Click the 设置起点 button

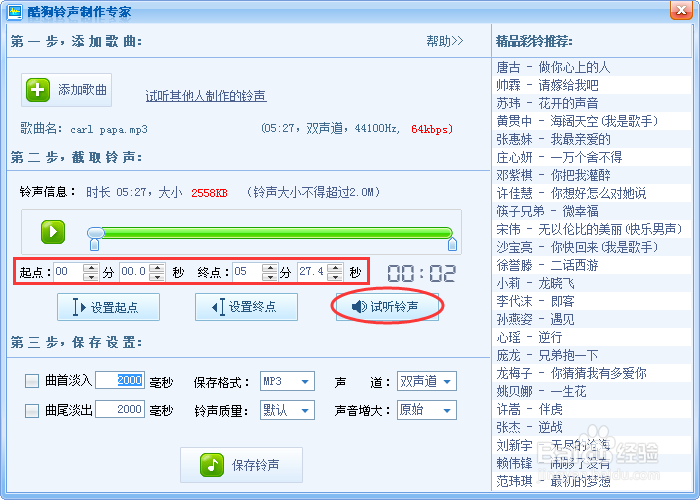click(x=108, y=307)
